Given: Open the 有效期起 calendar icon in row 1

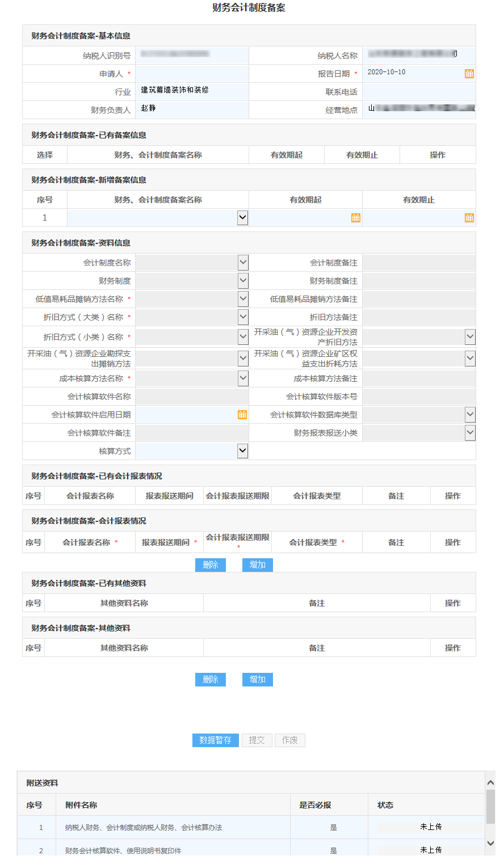Looking at the screenshot, I should pos(356,218).
